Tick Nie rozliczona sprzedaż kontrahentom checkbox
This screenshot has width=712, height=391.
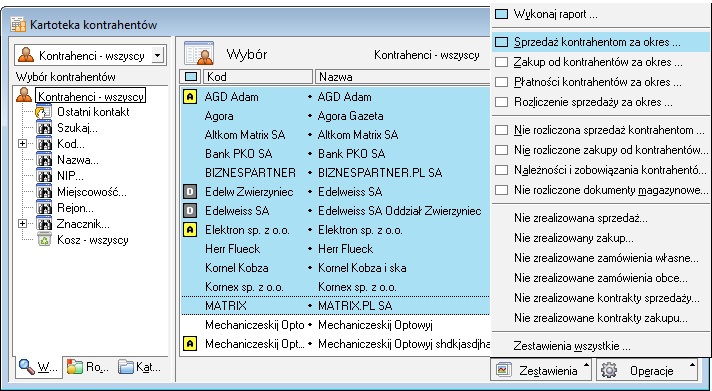pyautogui.click(x=501, y=130)
